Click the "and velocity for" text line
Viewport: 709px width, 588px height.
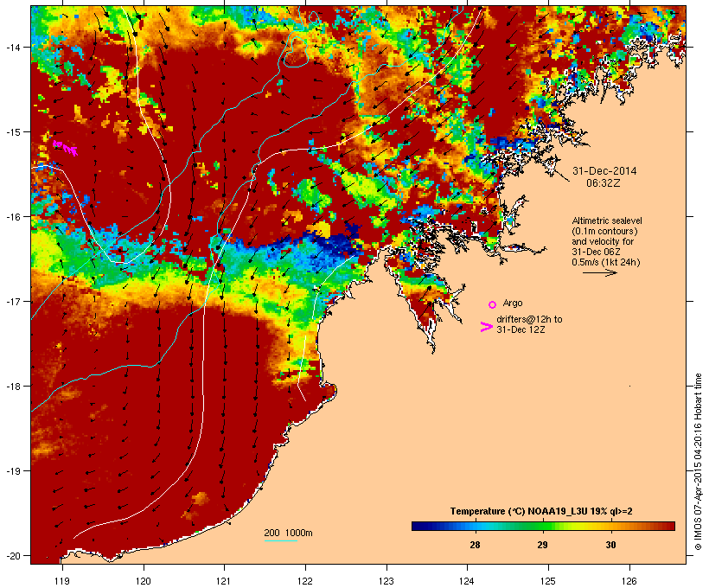[x=603, y=241]
